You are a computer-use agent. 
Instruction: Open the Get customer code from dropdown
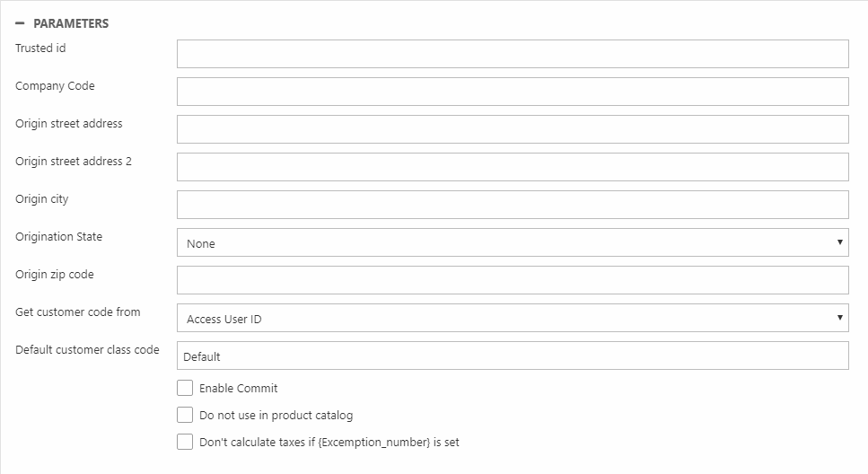click(x=513, y=318)
